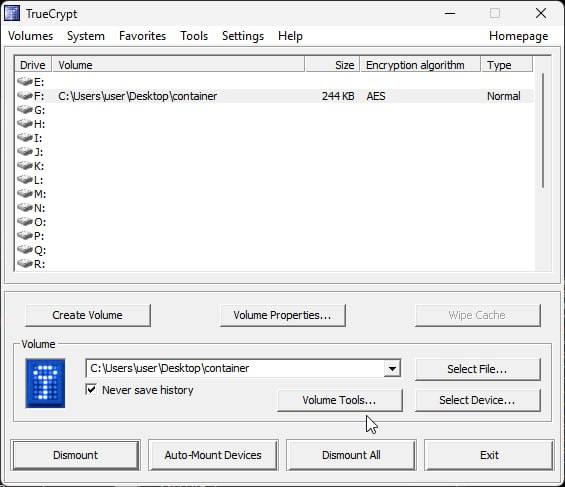The height and width of the screenshot is (487, 565).
Task: Sort by Size column header
Action: (x=332, y=65)
